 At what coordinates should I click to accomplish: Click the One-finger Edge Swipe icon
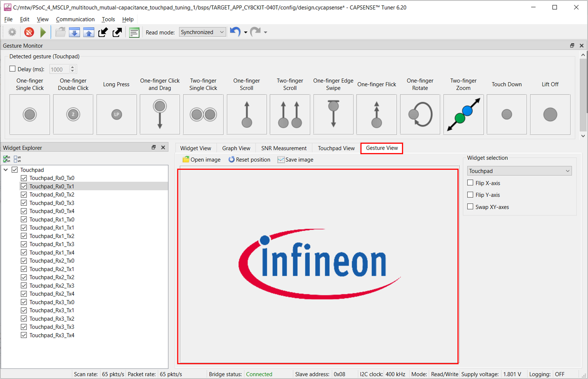click(333, 114)
